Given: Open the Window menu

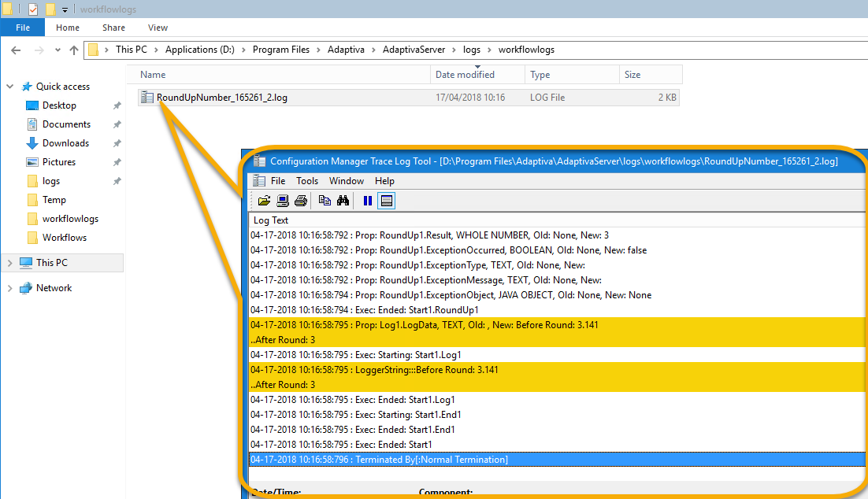Looking at the screenshot, I should coord(347,181).
